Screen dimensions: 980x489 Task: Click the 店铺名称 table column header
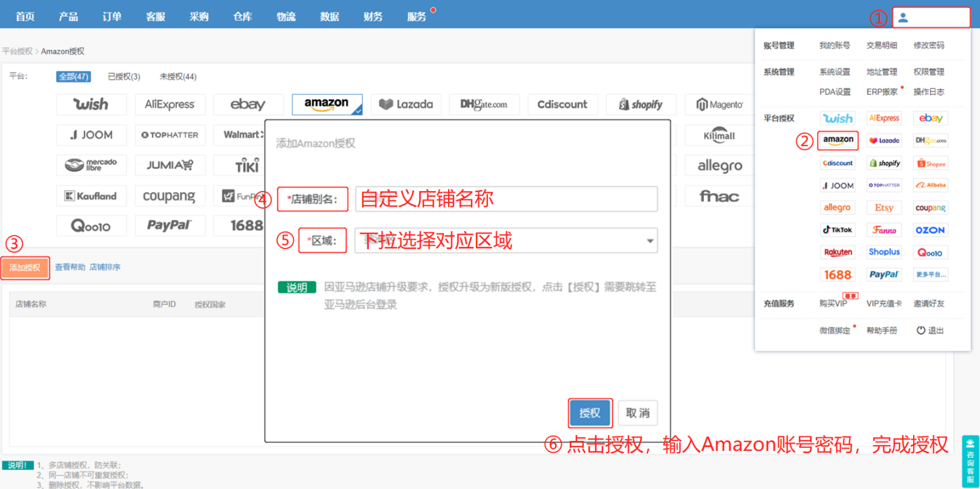(30, 304)
